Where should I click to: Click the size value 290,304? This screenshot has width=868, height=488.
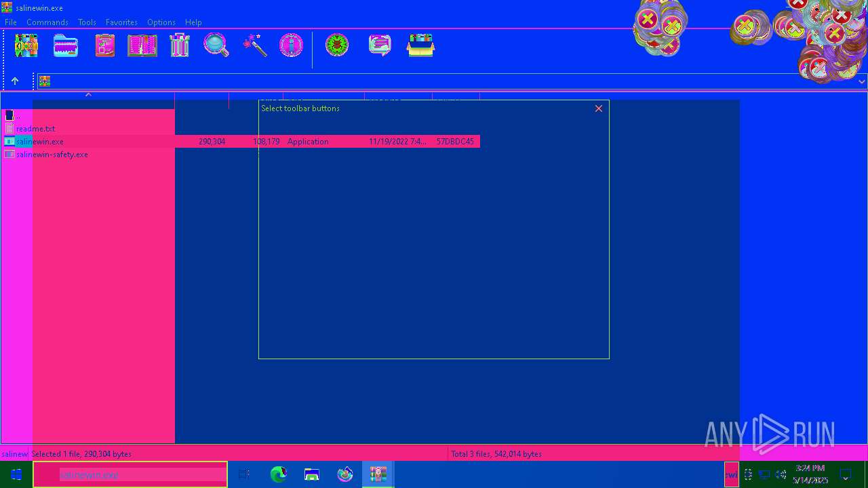212,142
